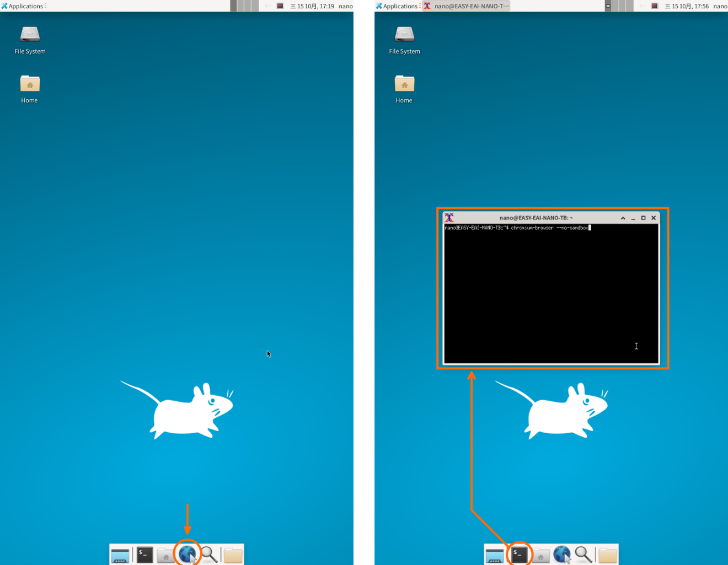Click the terminal icon in the 17:19 screen's dock
Viewport: 728px width, 565px height.
(x=144, y=554)
